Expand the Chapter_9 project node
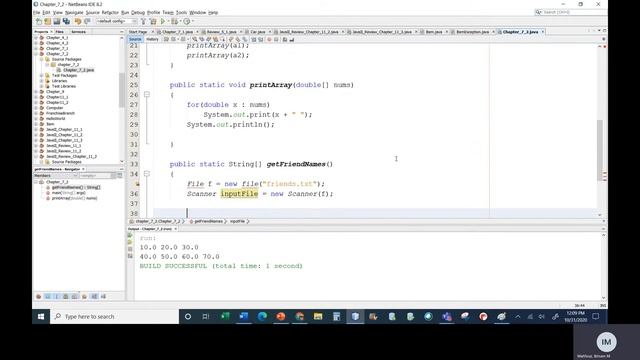Viewport: 640px width, 360px height. (36, 92)
